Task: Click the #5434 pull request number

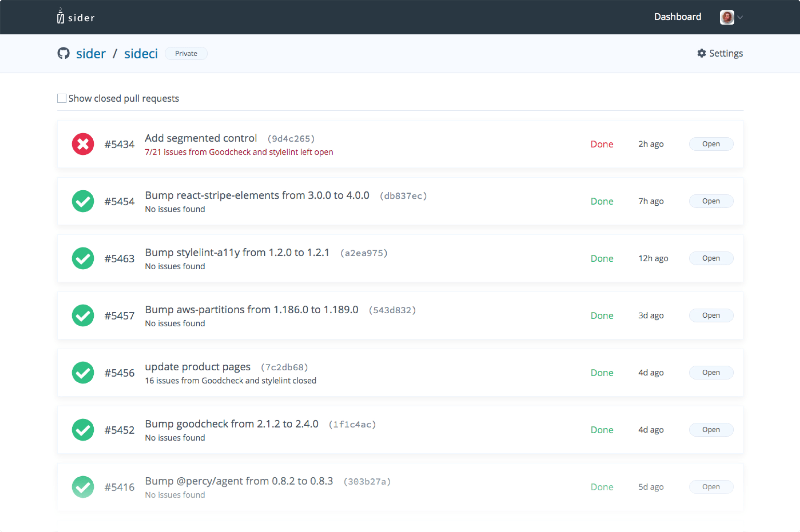Action: click(x=119, y=144)
